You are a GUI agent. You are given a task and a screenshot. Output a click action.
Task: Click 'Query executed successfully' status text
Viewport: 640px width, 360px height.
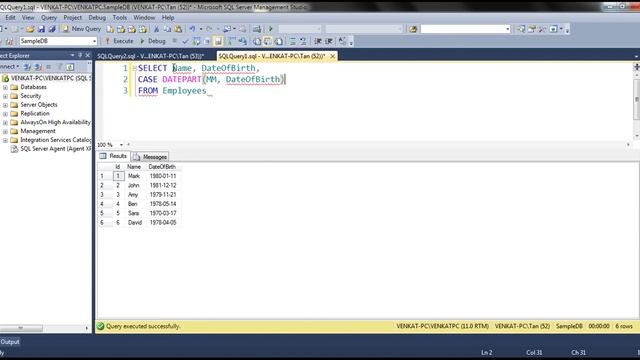[143, 326]
